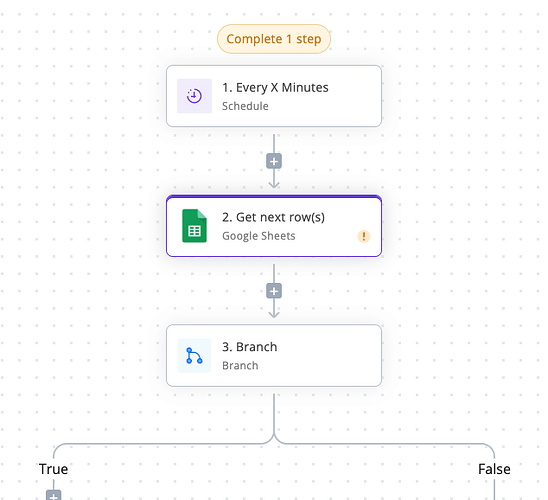This screenshot has height=500, width=548.
Task: Click the gray "Branch" subtitle under step 3
Action: 240,365
